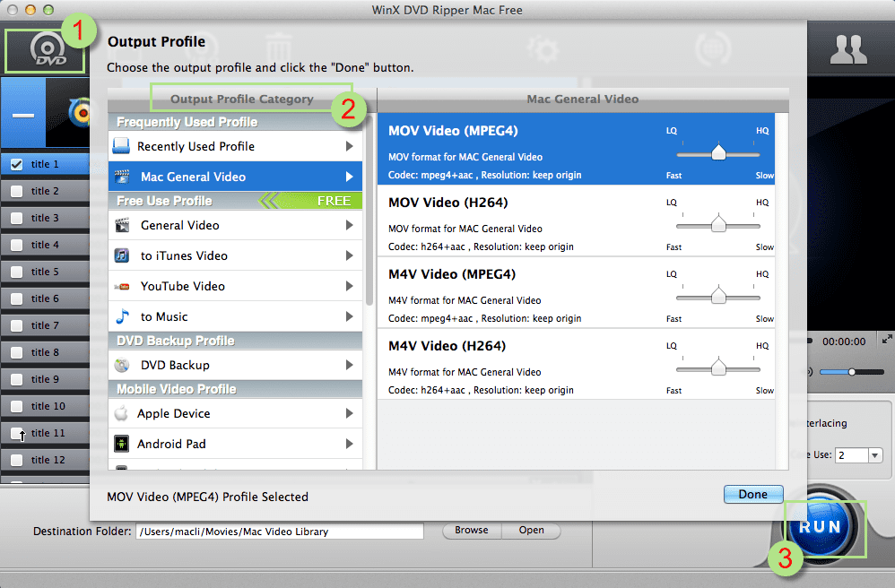Open the CPU Core Use dropdown

pyautogui.click(x=875, y=455)
